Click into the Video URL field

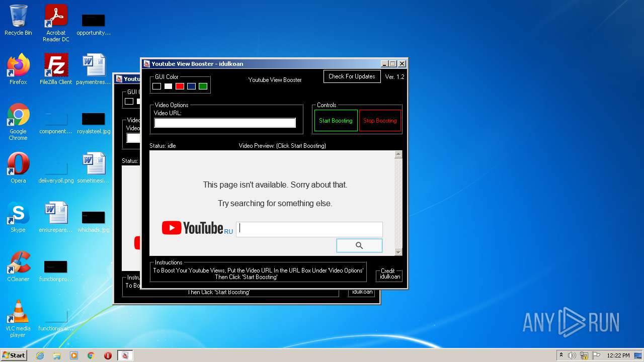pyautogui.click(x=225, y=123)
